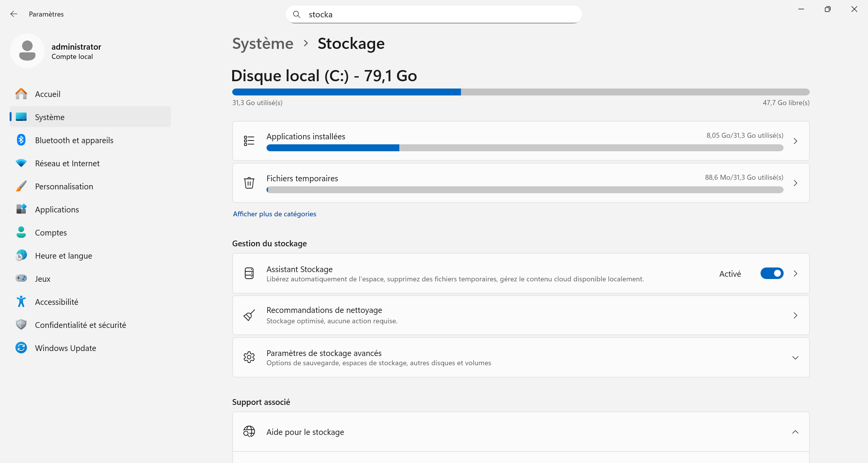Click the "47,7 Go libre(s)" label
This screenshot has width=868, height=463.
(786, 103)
